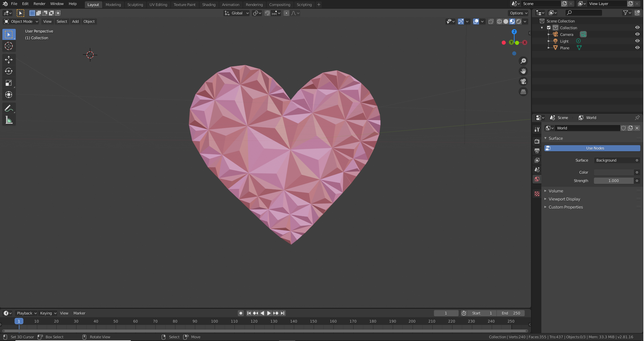This screenshot has height=341, width=644.
Task: Activate the Annotate tool
Action: (x=9, y=108)
